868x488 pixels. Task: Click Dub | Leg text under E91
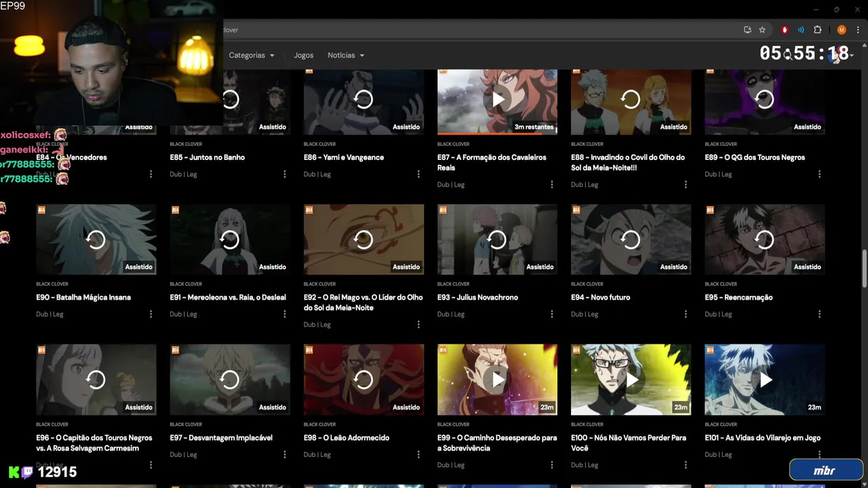[183, 314]
